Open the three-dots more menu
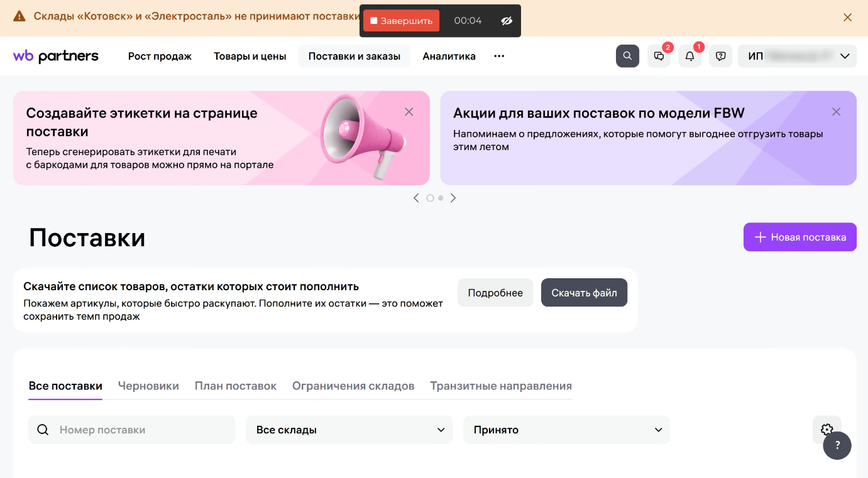Screen dimensions: 868x478 tap(499, 56)
